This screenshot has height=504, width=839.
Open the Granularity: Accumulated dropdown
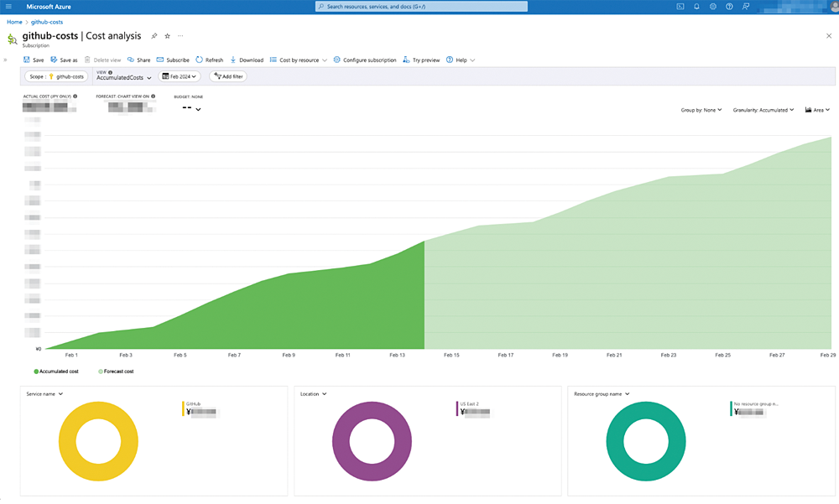[763, 110]
